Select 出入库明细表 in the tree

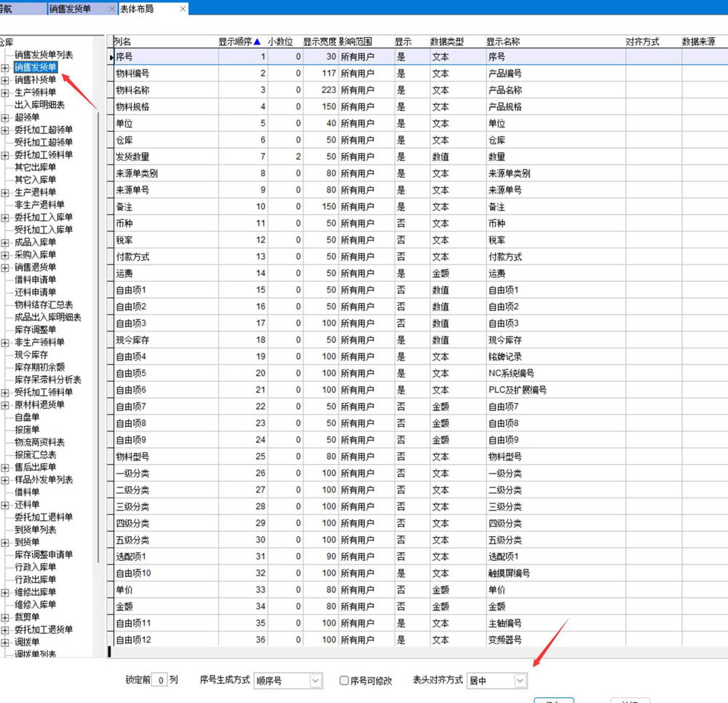(39, 105)
